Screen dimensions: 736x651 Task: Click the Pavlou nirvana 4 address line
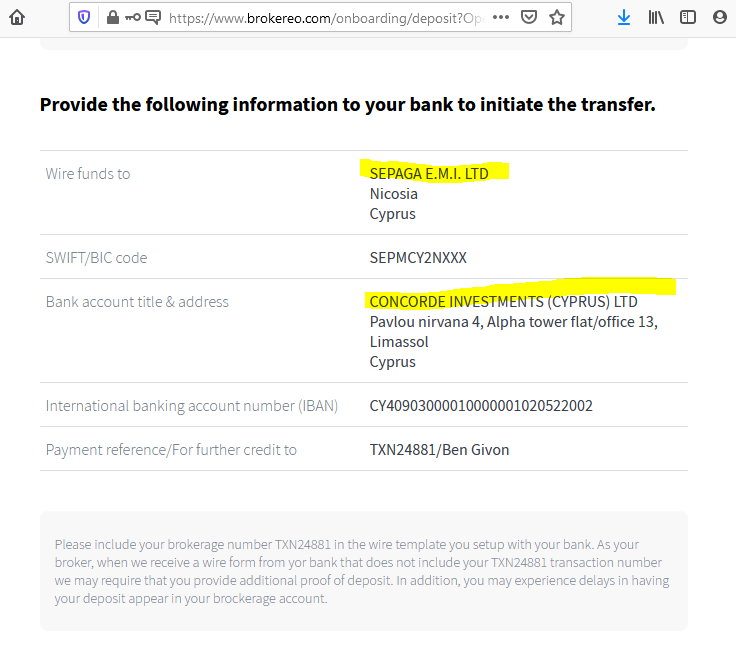click(x=514, y=322)
